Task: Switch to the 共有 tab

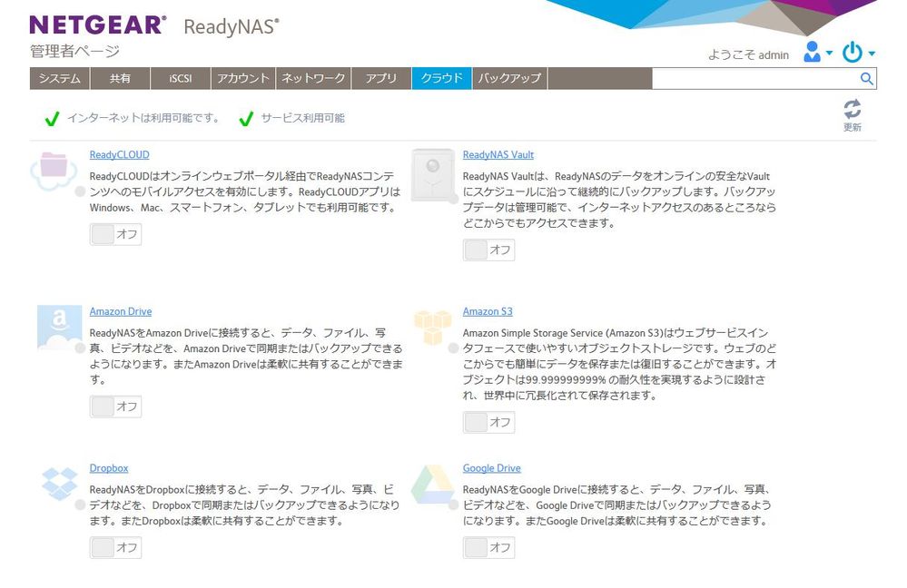Action: coord(121,79)
